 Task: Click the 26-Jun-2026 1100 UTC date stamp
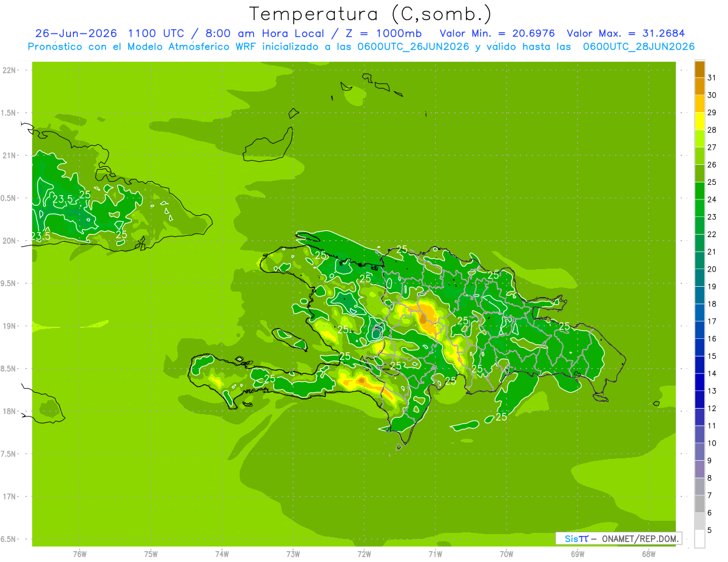click(x=101, y=33)
